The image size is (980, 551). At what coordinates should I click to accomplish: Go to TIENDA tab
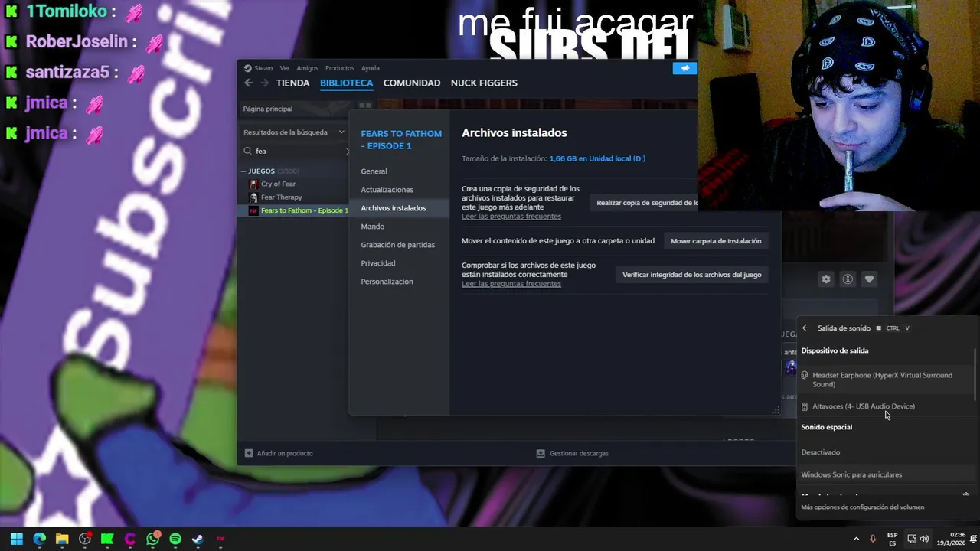[292, 83]
